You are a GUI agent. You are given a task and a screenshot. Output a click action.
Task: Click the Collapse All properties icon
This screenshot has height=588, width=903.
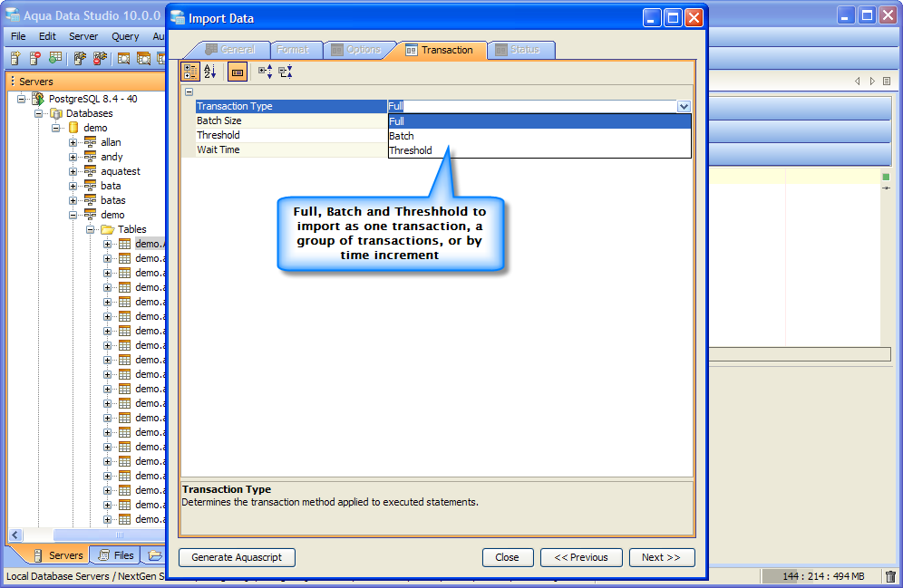coord(285,72)
